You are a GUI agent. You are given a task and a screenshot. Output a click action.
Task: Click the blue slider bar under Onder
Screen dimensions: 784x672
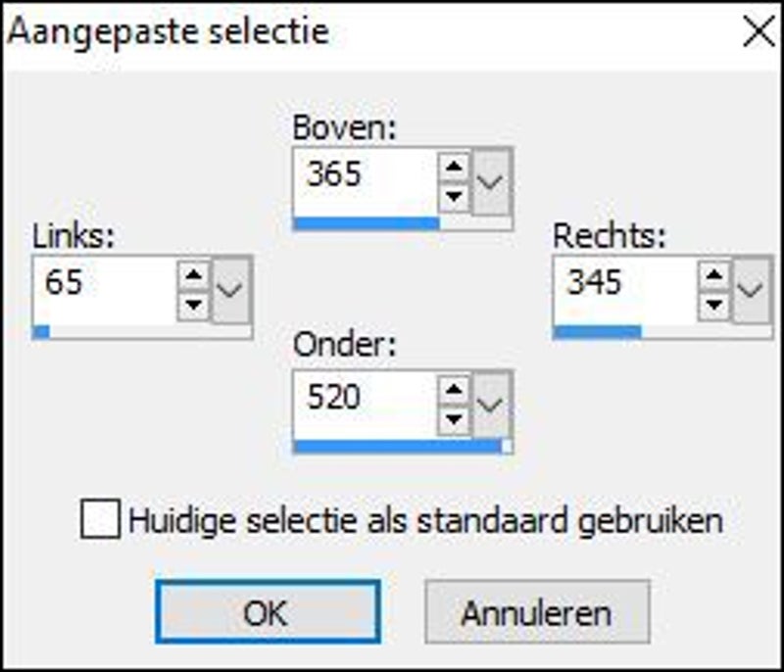tap(397, 448)
